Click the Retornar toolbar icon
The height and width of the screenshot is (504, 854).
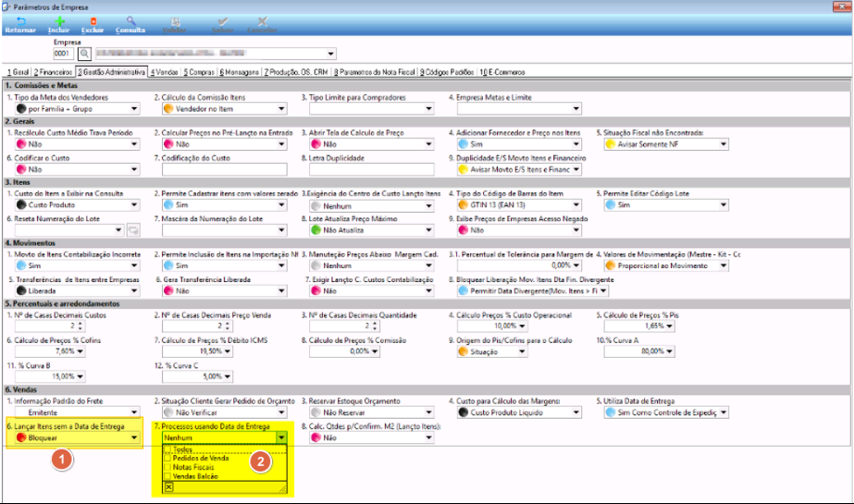point(20,25)
